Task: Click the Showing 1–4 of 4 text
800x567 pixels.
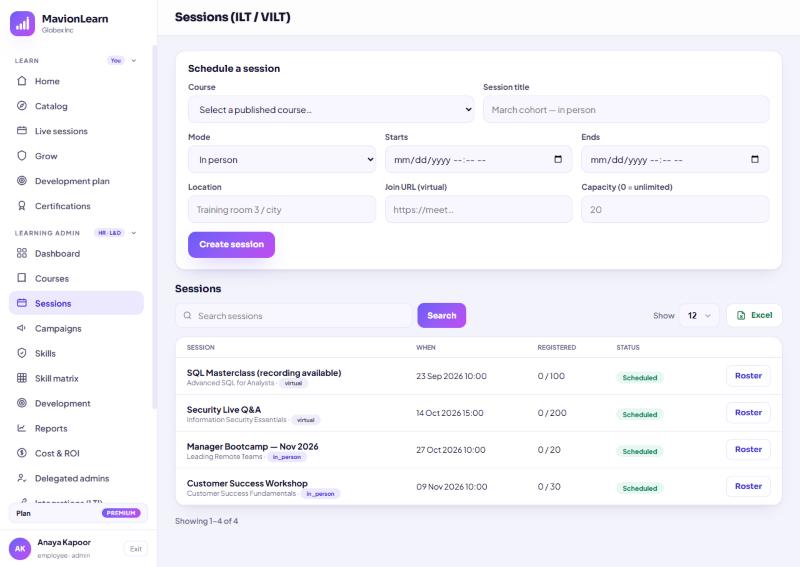Action: coord(206,521)
